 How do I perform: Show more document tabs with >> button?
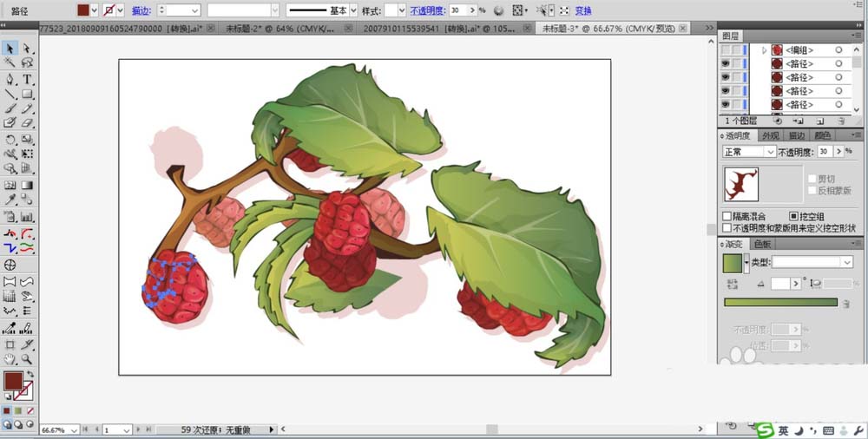(x=710, y=28)
